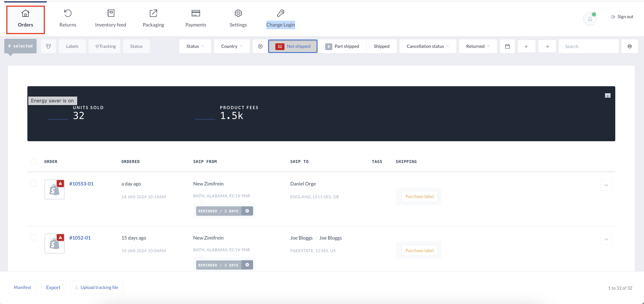Sign out of the account
This screenshot has width=644, height=304.
(x=622, y=17)
